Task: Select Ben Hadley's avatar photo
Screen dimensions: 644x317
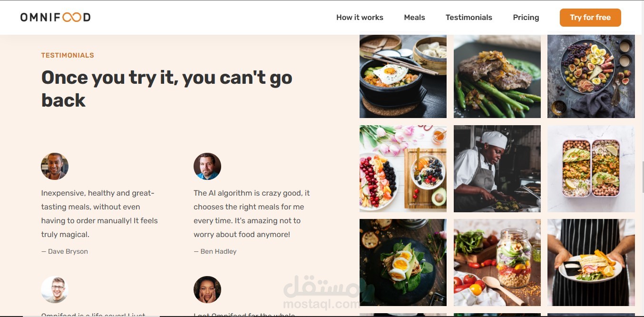Action: coord(207,166)
